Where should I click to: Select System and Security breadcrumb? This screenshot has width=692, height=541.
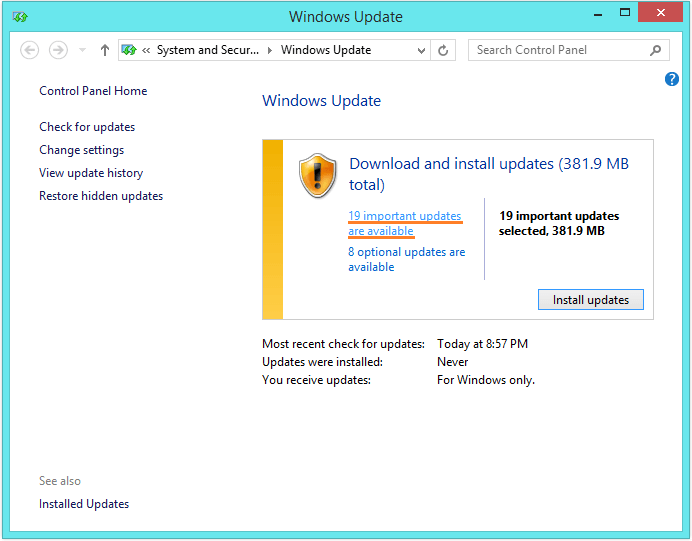coord(208,50)
